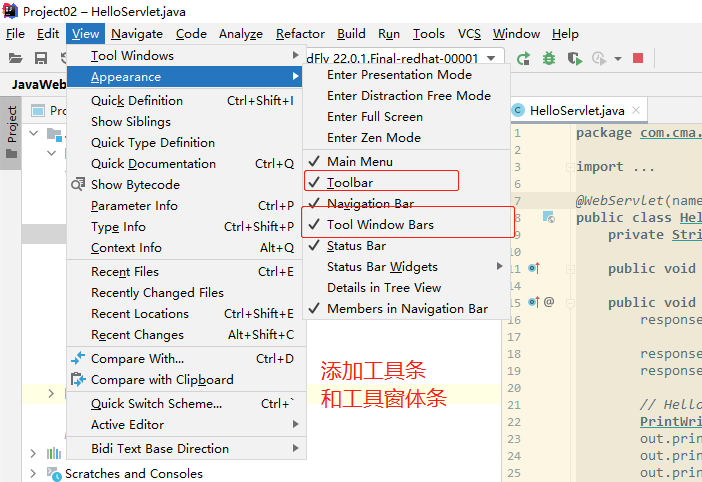
Task: Click the Show Bytecode menu icon
Action: point(78,184)
